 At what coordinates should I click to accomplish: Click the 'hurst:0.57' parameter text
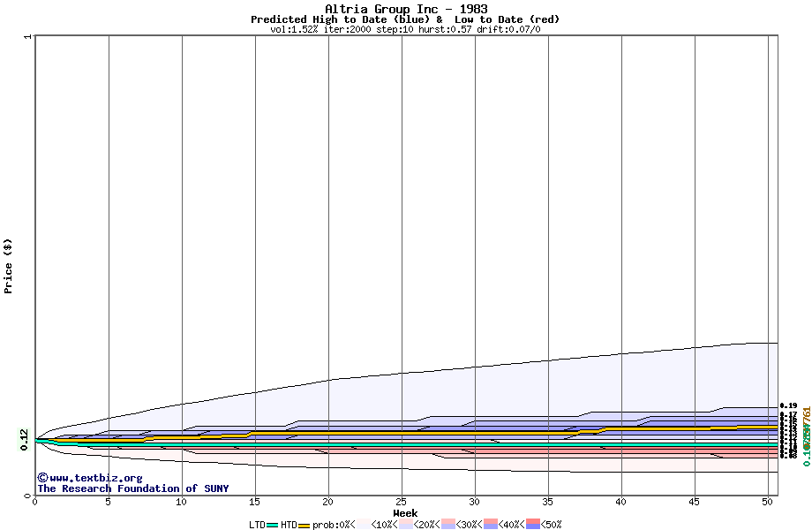pos(445,29)
